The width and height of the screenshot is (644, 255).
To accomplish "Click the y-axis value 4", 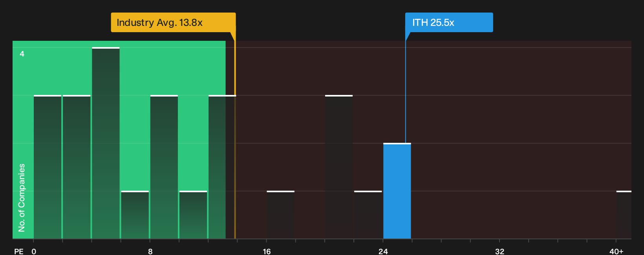I will coord(22,54).
